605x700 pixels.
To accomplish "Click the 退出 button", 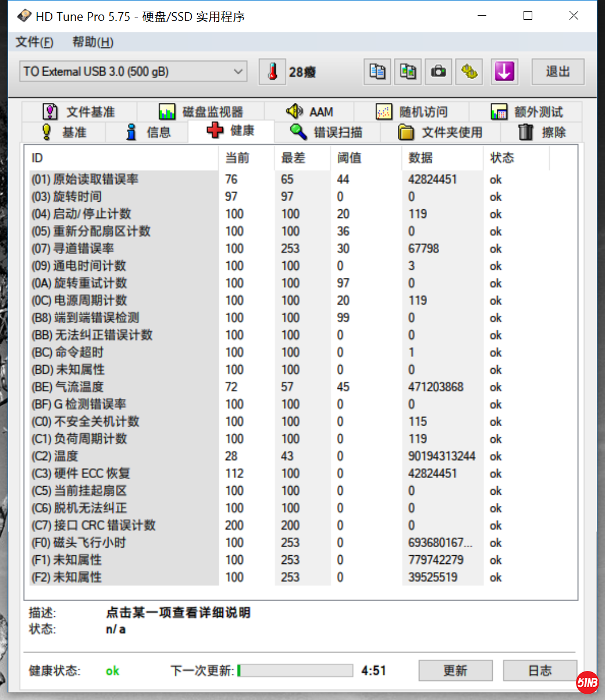I will tap(558, 72).
